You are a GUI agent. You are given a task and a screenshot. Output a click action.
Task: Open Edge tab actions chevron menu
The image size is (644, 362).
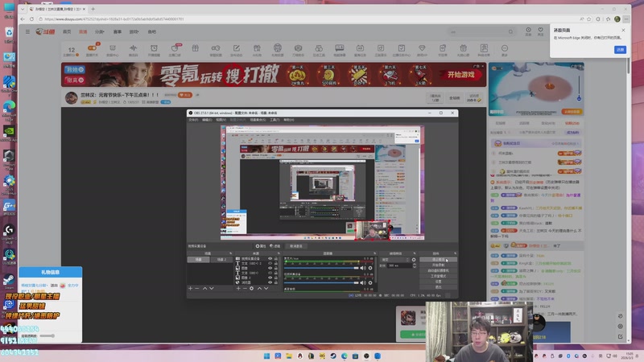[23, 9]
